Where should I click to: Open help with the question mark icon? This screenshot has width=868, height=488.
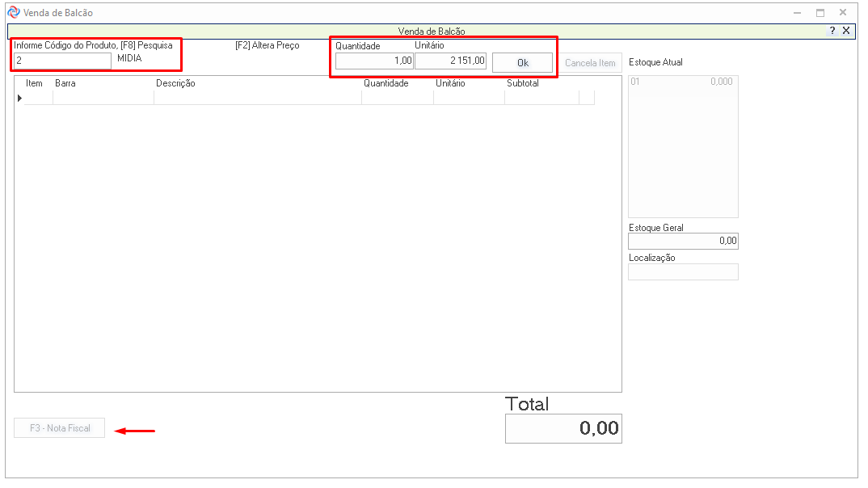(832, 31)
